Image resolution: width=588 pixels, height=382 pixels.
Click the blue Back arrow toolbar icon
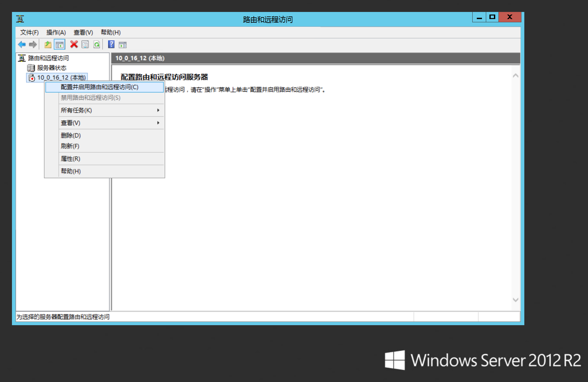[x=22, y=45]
